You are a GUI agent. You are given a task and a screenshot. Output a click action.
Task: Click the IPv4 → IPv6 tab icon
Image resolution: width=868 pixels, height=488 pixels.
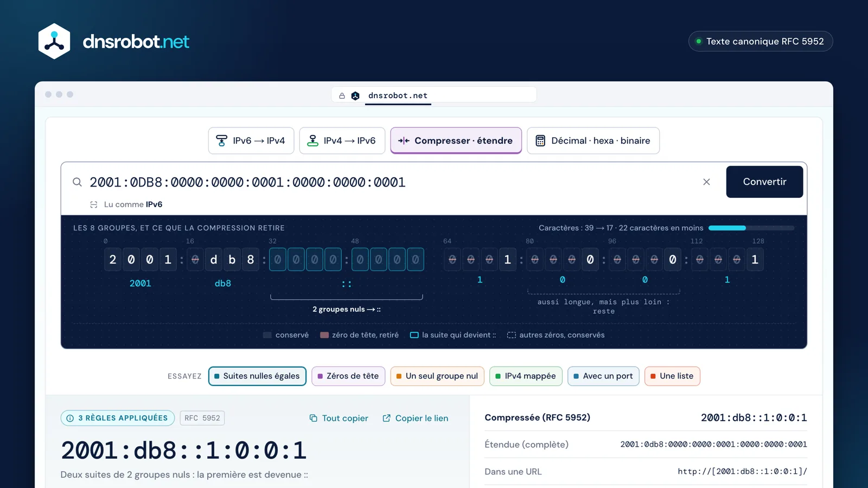tap(312, 141)
